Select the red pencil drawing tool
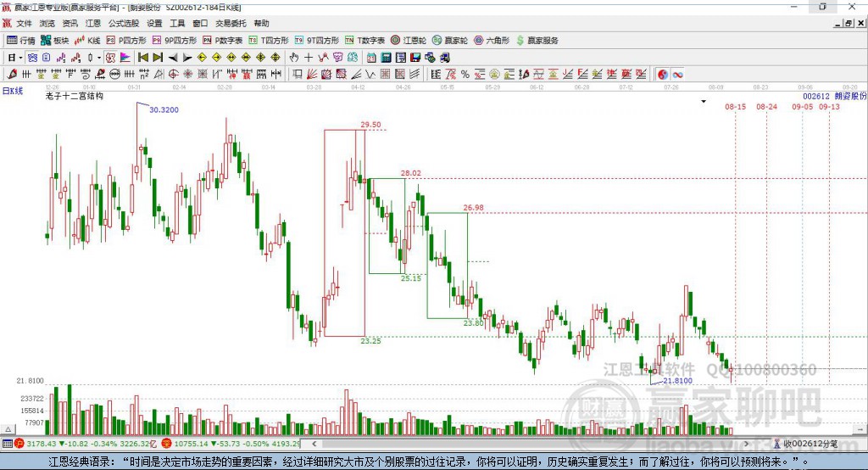 [x=12, y=75]
